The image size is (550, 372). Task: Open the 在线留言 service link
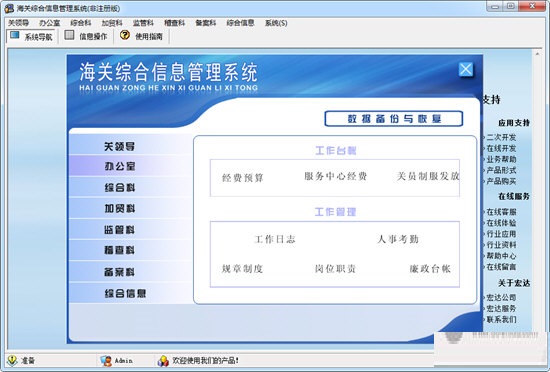pyautogui.click(x=501, y=267)
